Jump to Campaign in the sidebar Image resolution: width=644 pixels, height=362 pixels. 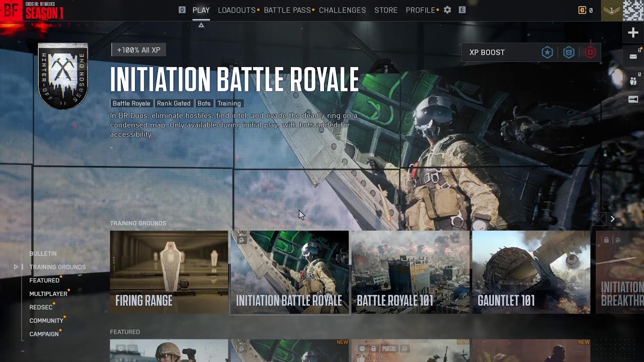click(x=44, y=334)
